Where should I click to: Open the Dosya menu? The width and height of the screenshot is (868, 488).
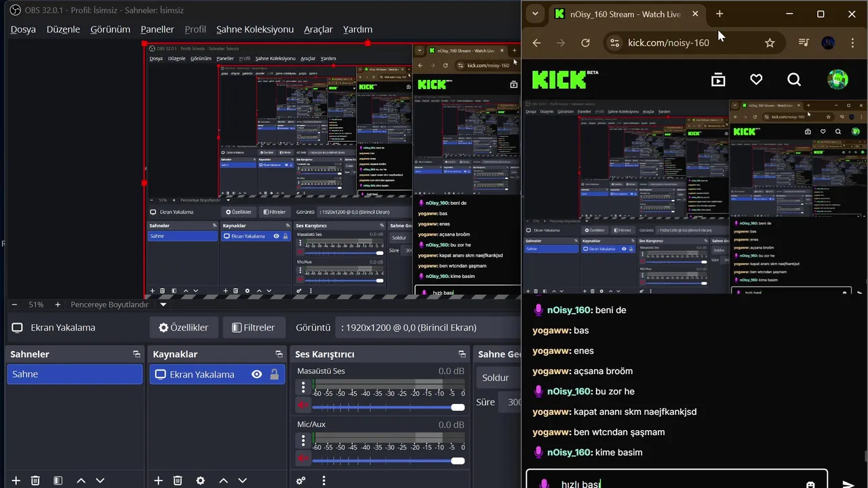[23, 29]
